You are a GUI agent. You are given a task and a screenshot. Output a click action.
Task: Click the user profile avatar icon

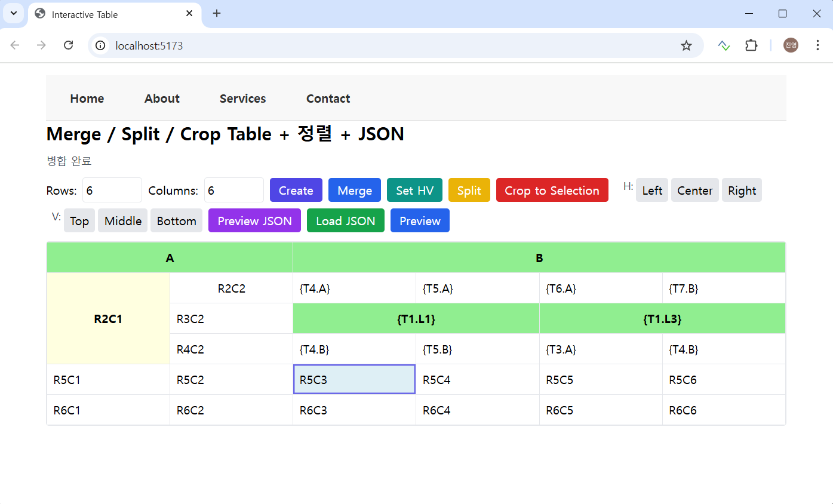(791, 45)
